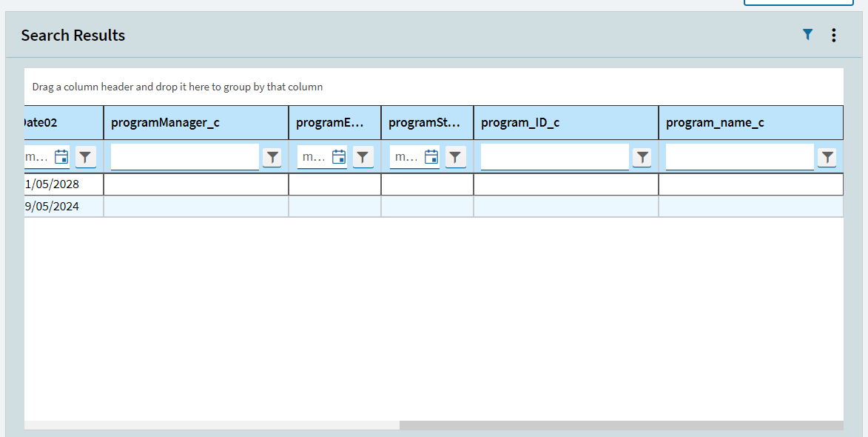This screenshot has width=868, height=437.
Task: Click the blue filter icon beside Search Results
Action: (x=807, y=35)
